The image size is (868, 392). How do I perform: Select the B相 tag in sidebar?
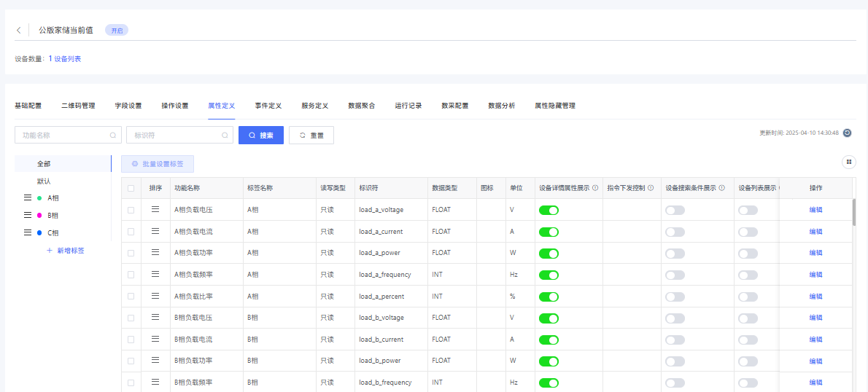pos(53,216)
